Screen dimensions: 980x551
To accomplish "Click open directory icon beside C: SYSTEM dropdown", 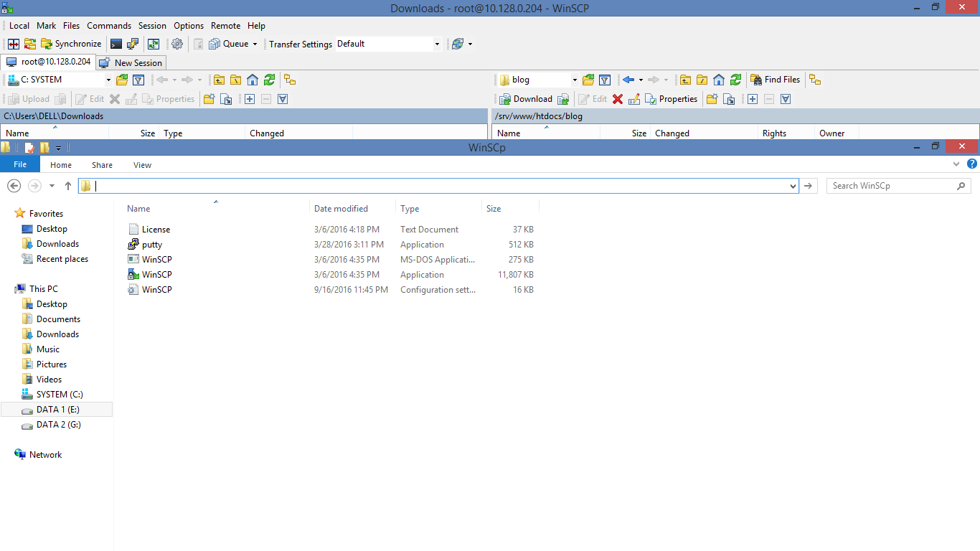I will click(122, 80).
